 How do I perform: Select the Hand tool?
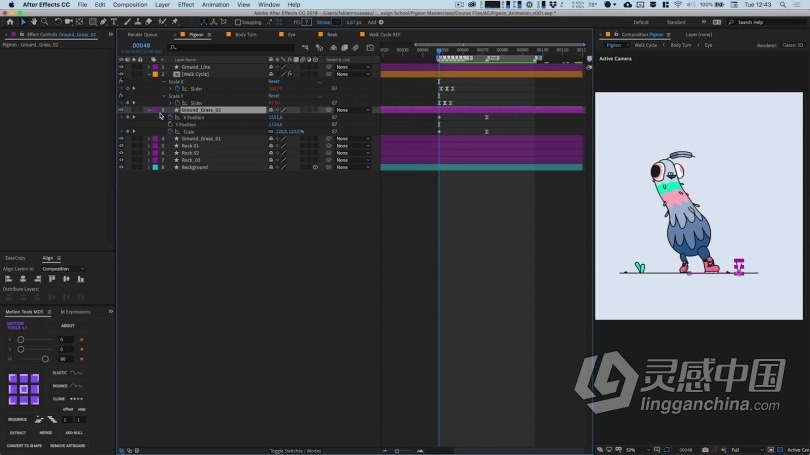(x=34, y=22)
